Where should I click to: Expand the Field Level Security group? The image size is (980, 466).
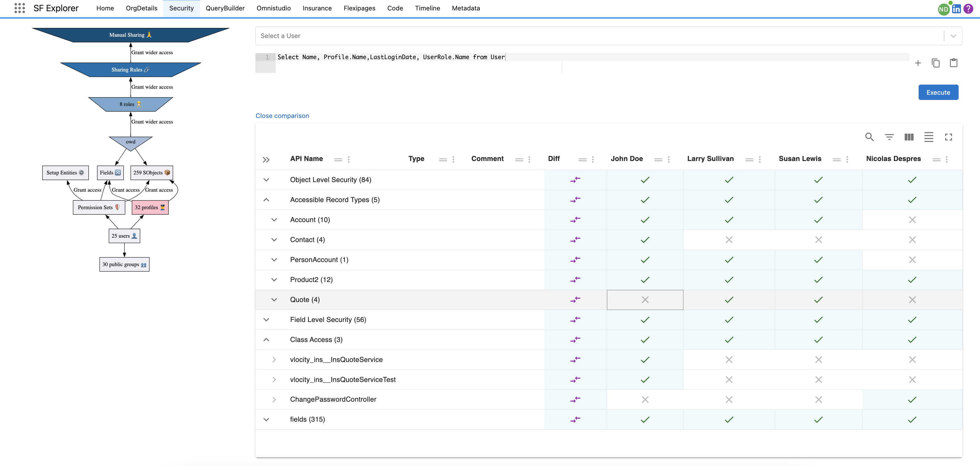[x=266, y=320]
